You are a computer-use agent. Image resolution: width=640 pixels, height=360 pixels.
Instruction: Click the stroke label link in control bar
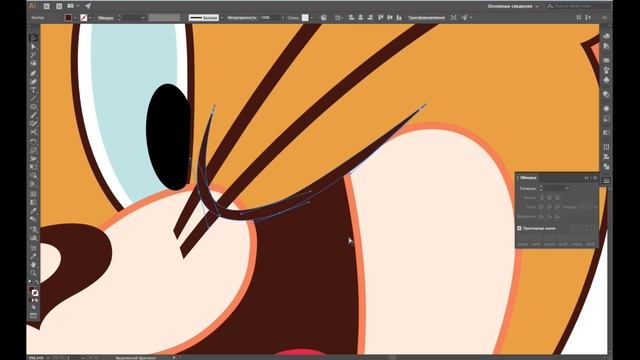point(105,18)
